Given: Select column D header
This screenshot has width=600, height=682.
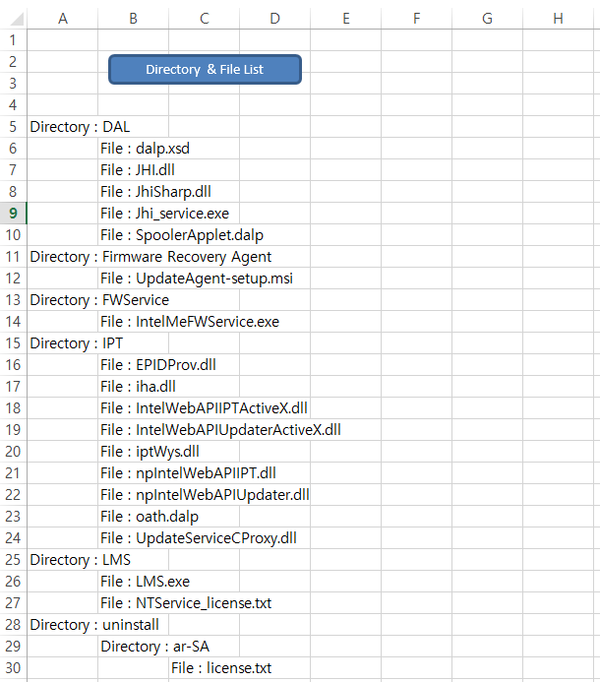Looking at the screenshot, I should tap(275, 19).
